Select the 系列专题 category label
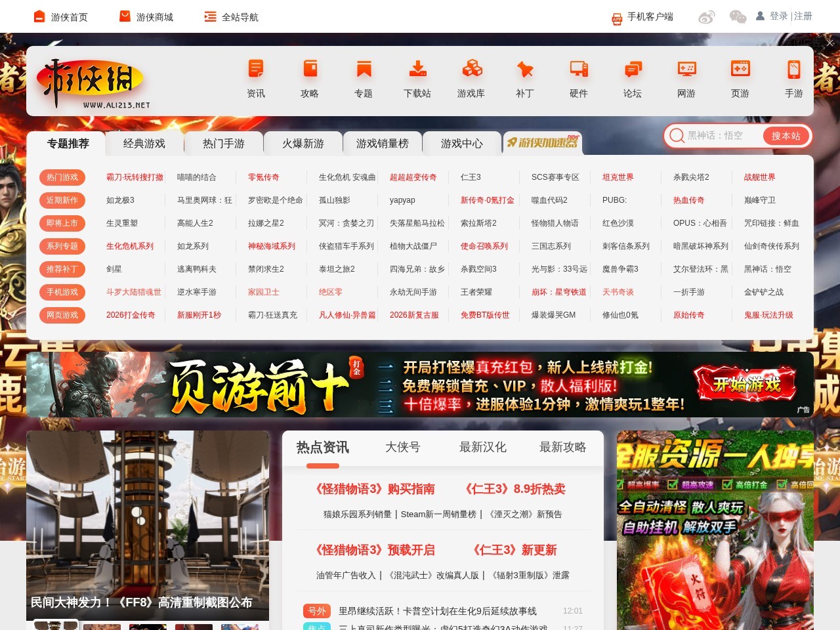This screenshot has height=630, width=840. tap(62, 246)
